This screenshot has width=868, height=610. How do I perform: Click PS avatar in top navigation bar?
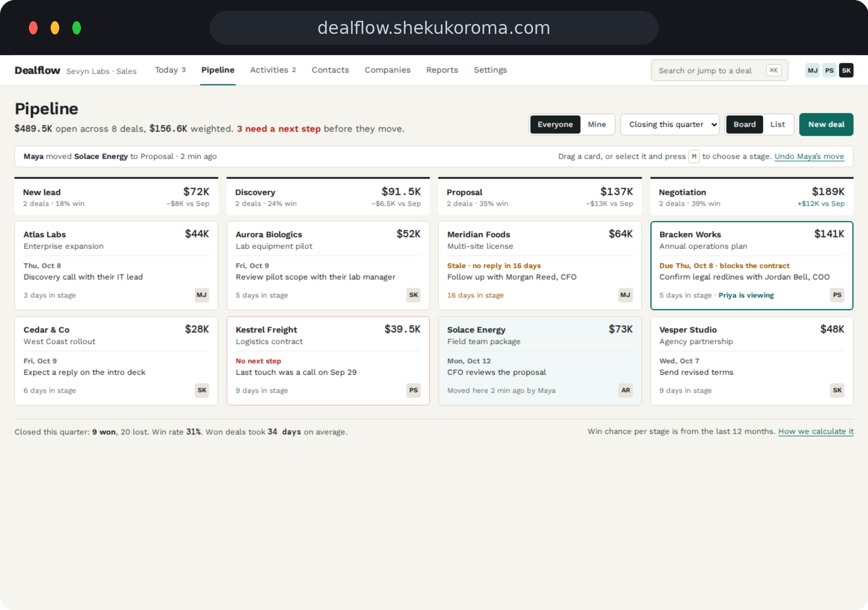click(x=829, y=71)
